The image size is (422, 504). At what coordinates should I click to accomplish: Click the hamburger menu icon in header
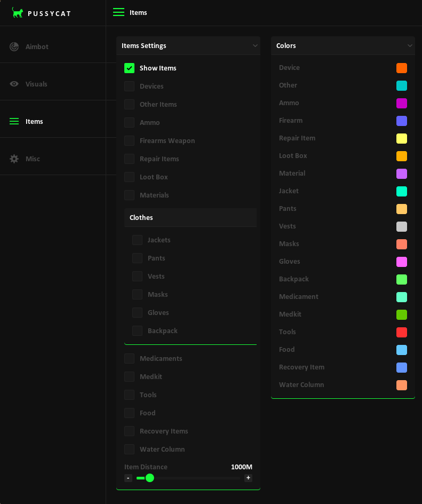point(118,12)
